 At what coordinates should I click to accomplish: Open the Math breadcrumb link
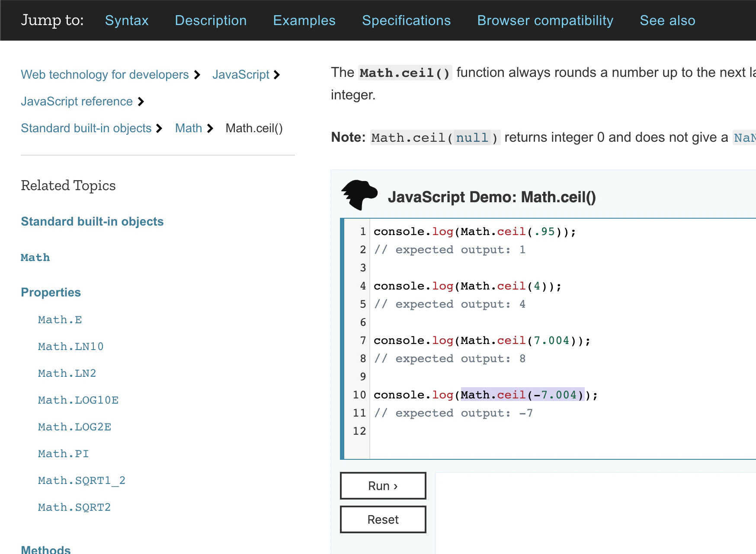tap(189, 128)
